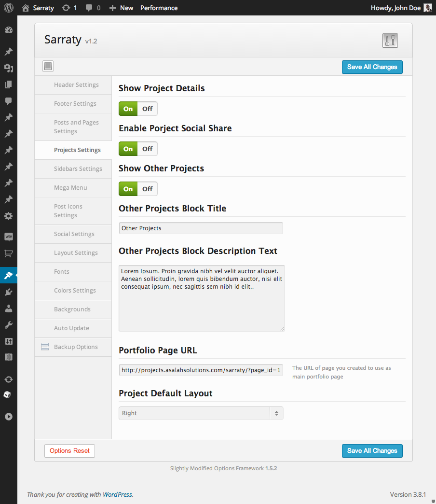The image size is (436, 504).
Task: Expand the New content menu in the admin bar
Action: click(121, 8)
